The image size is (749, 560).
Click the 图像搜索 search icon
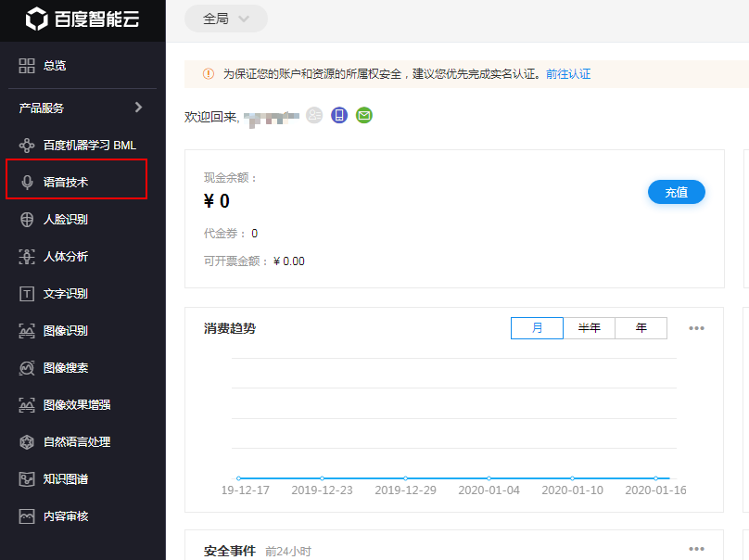point(27,368)
